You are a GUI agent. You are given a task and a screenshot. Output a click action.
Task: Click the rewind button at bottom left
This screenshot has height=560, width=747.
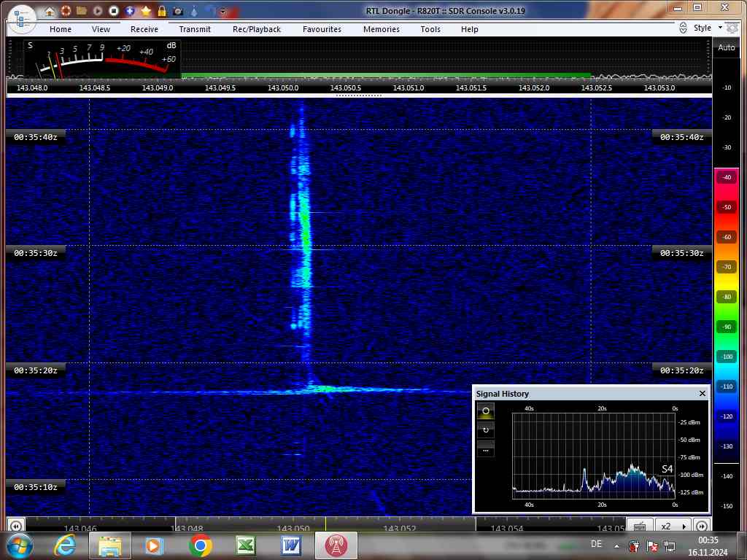coord(16,526)
